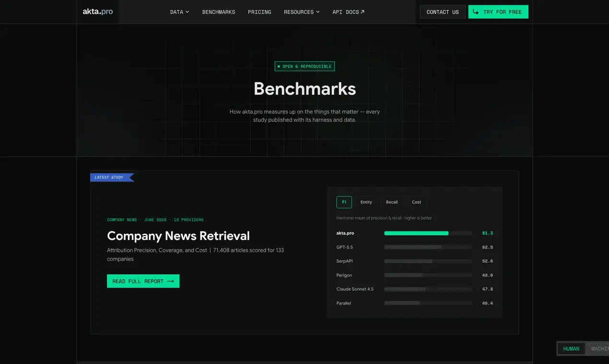Click the akta.pro score bar

[x=428, y=233]
